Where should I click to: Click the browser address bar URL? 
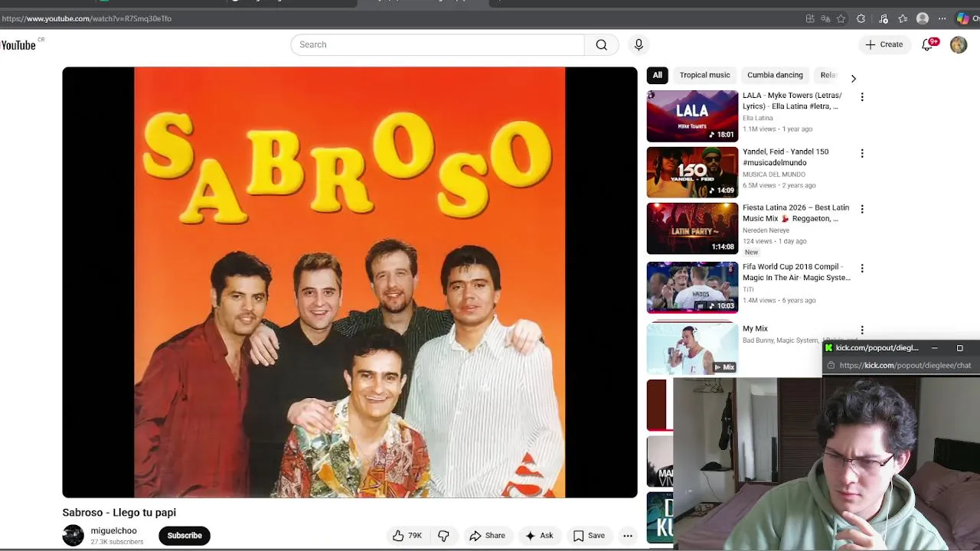[x=87, y=18]
